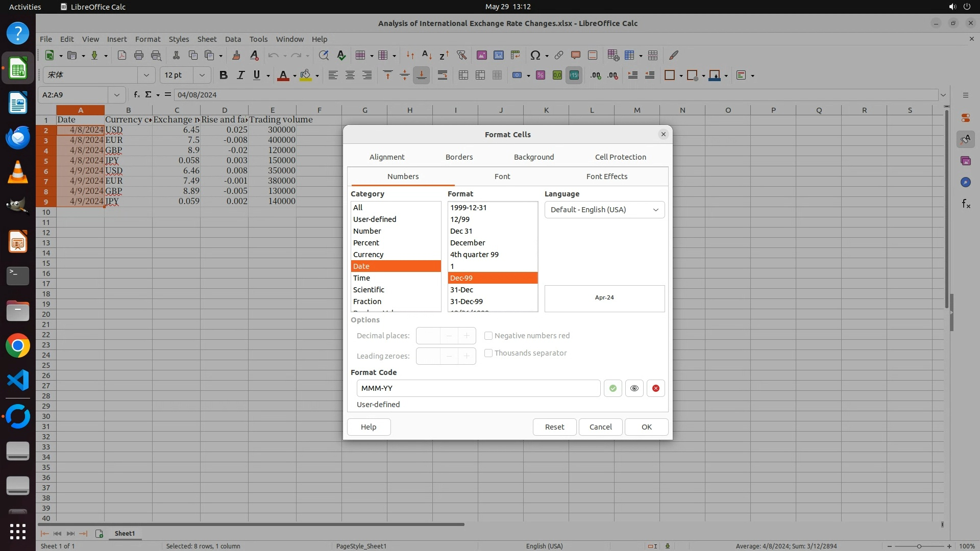Toggle the Wrap Text toolbar button
This screenshot has height=551, width=980.
[x=442, y=76]
